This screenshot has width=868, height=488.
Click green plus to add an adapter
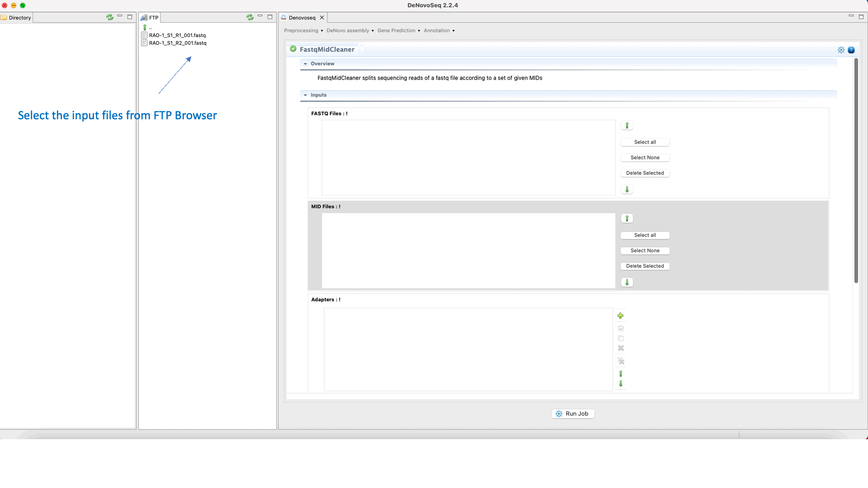[x=621, y=316]
